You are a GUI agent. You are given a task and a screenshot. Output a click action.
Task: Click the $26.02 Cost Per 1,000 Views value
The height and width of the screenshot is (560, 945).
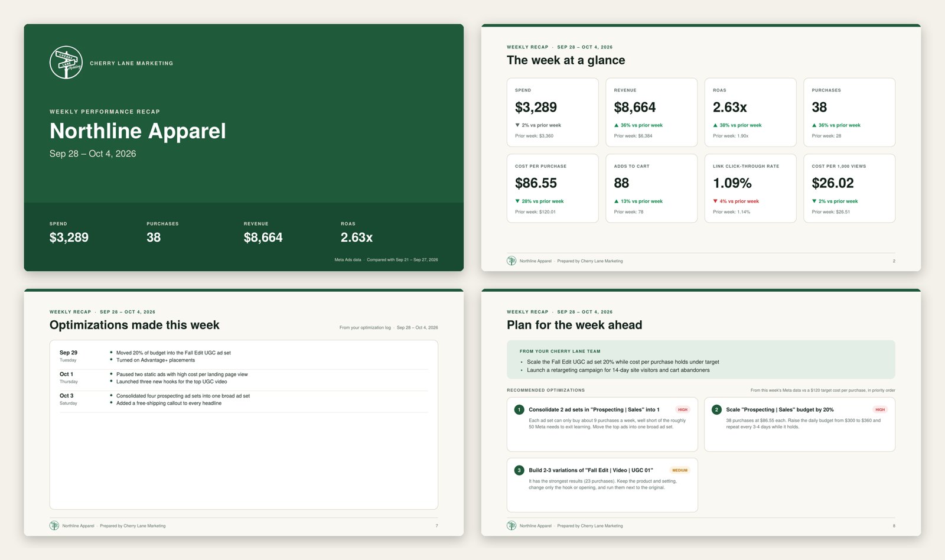pyautogui.click(x=833, y=183)
